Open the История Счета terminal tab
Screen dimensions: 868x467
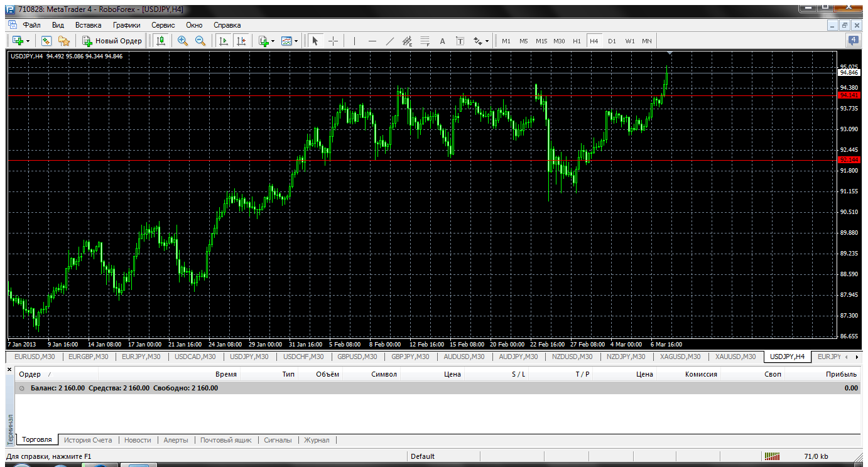pyautogui.click(x=88, y=440)
